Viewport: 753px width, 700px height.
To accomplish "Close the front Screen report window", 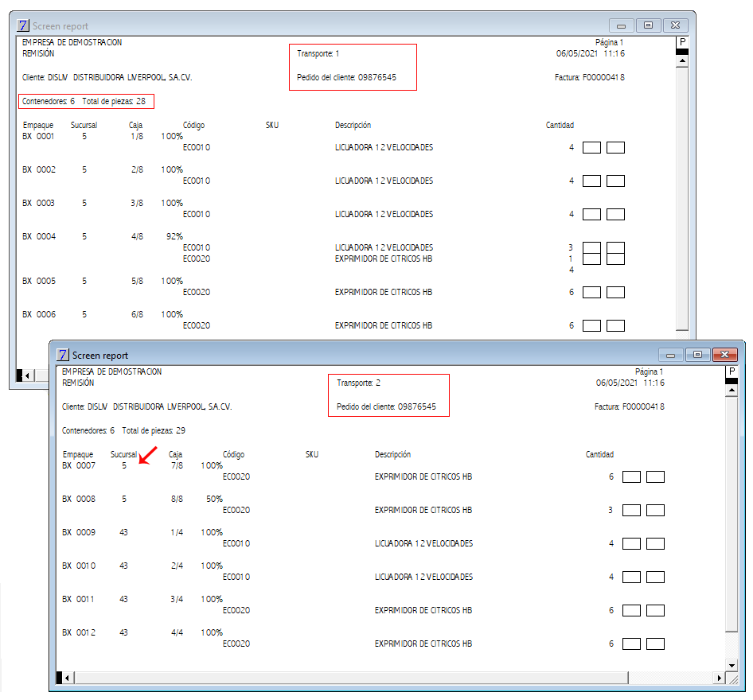I will (724, 355).
